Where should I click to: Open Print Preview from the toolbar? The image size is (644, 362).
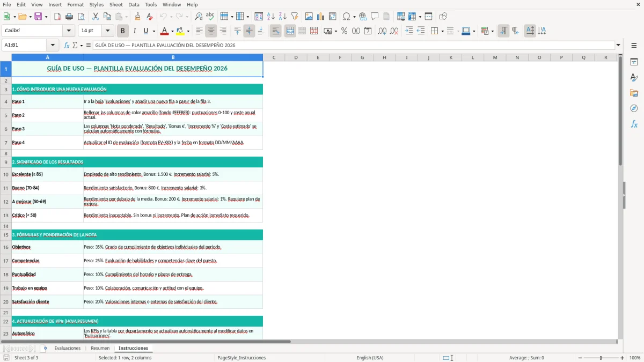81,17
